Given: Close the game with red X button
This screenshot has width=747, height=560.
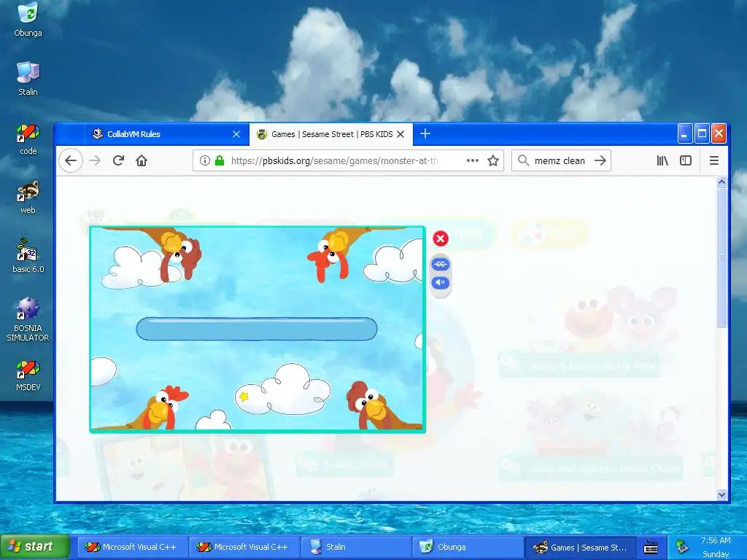Looking at the screenshot, I should coord(441,238).
